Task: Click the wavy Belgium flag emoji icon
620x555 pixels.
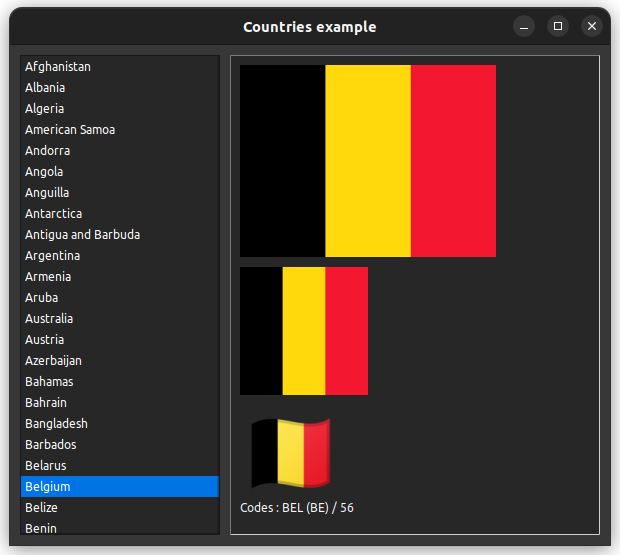Action: (x=290, y=453)
